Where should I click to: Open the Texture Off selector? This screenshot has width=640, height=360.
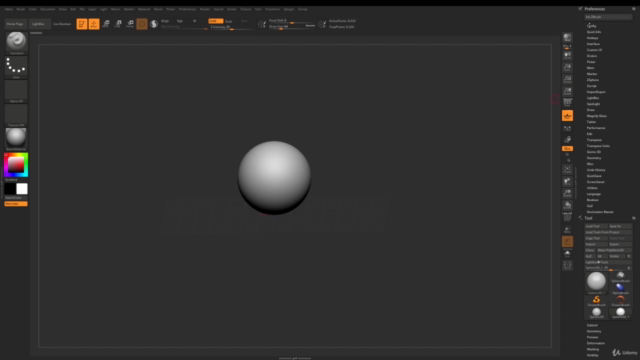coord(16,115)
